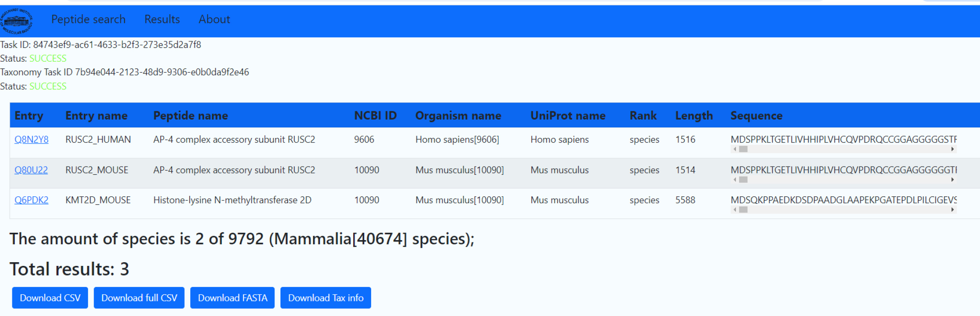
Task: Click the Download full CSV button
Action: pos(139,298)
